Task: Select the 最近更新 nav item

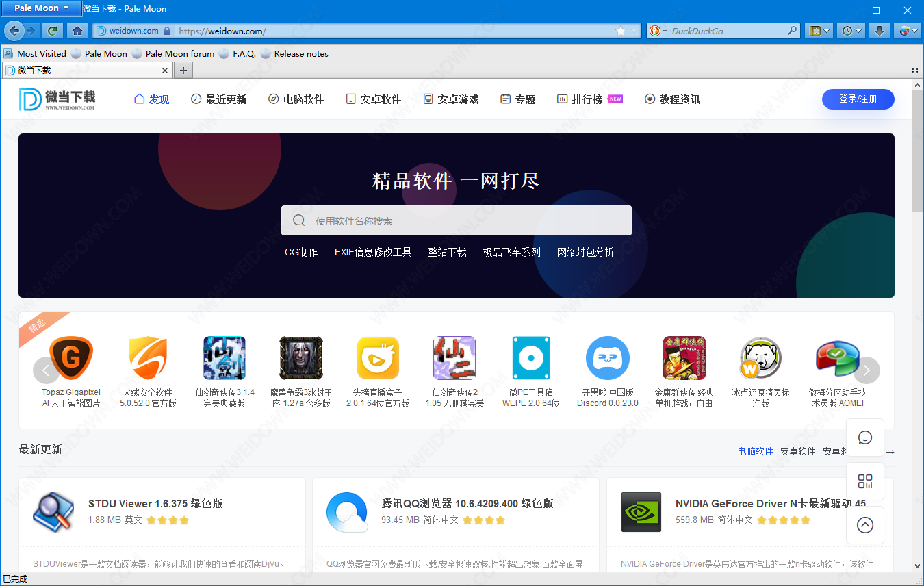Action: [218, 99]
